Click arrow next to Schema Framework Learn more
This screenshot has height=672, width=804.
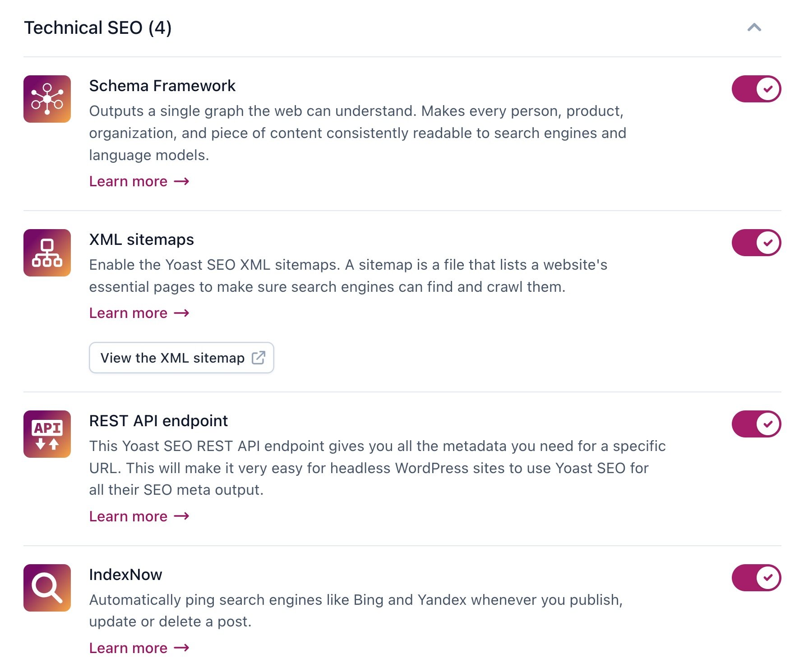(x=181, y=181)
